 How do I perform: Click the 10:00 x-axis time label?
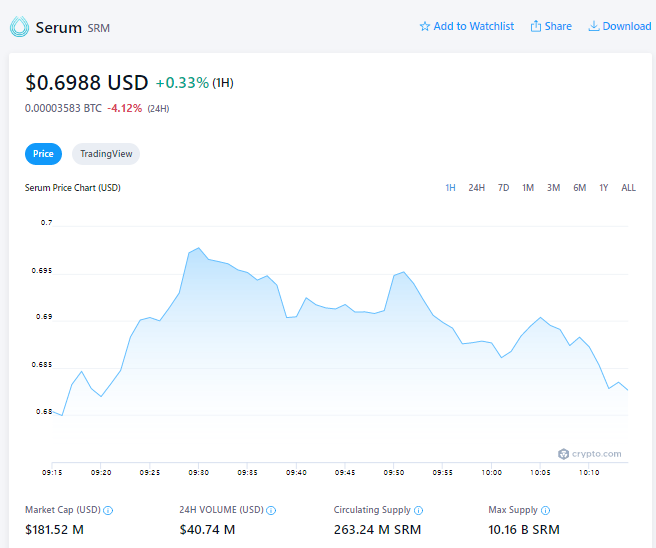491,473
